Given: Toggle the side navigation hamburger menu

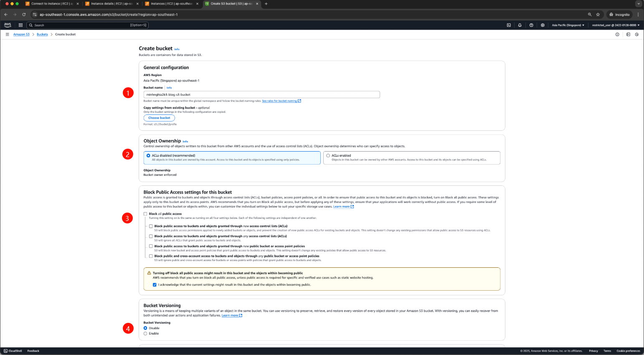Looking at the screenshot, I should coord(7,34).
